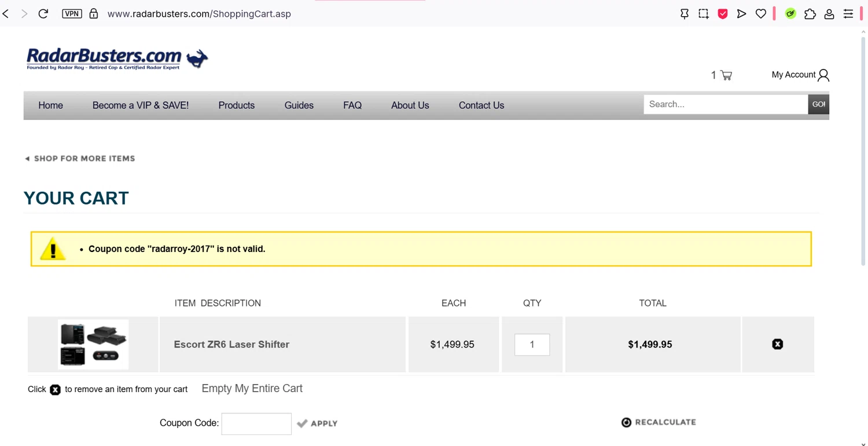Open Escort ZR6 Laser Shifter product link
868x446 pixels.
coord(231,345)
